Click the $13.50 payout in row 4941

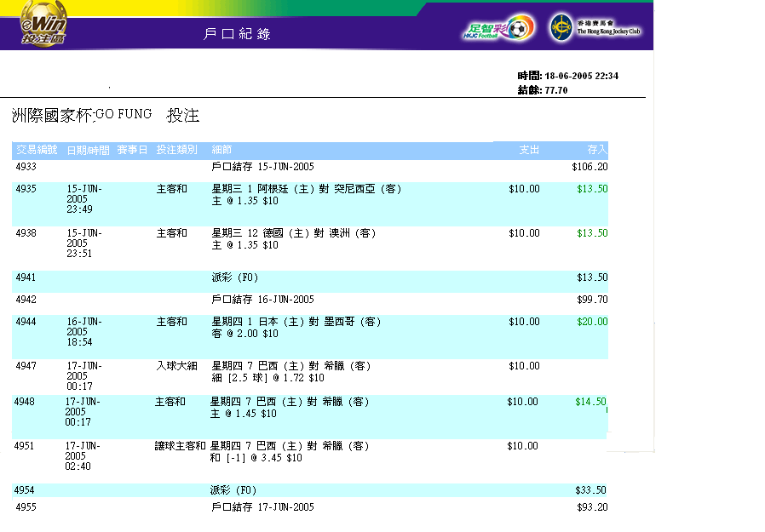(592, 277)
